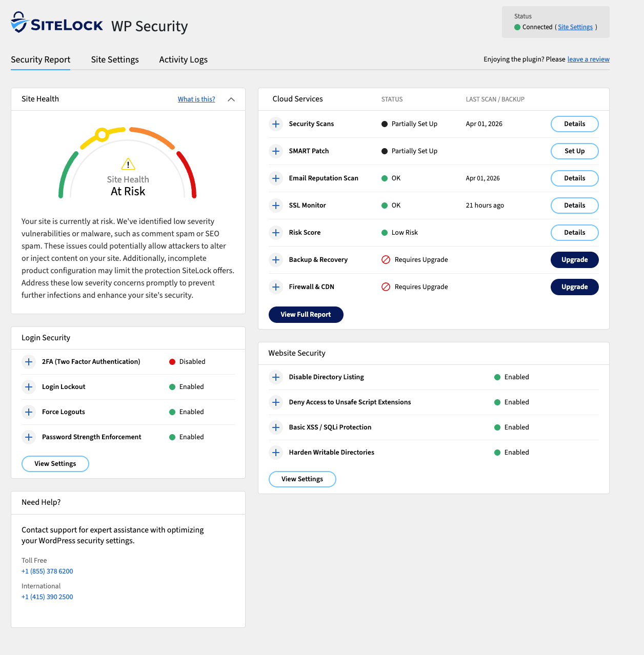
Task: Click the Disabled status dot for 2FA
Action: tap(173, 361)
